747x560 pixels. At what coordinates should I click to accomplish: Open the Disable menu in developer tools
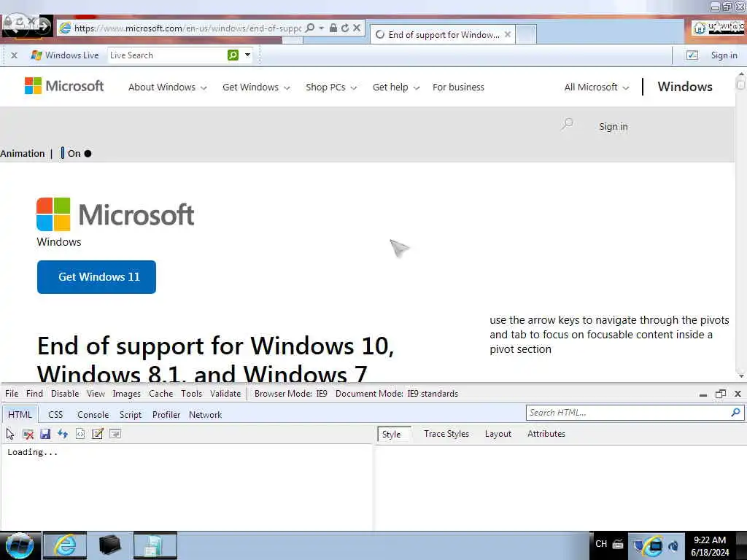tap(65, 394)
